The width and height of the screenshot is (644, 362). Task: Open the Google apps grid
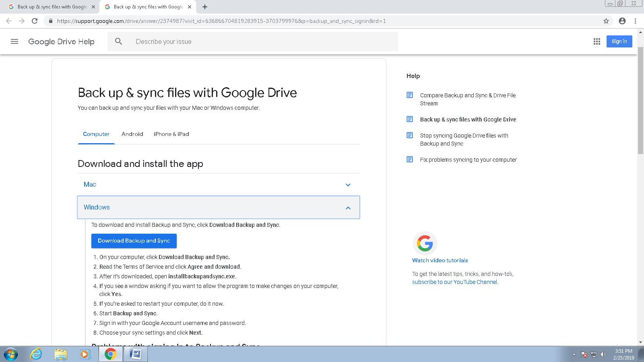[x=597, y=41]
